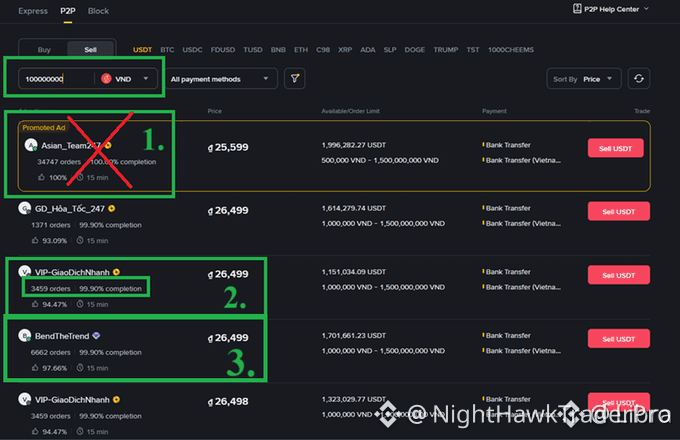Select ADA coin
The image size is (680, 440).
pyautogui.click(x=367, y=49)
